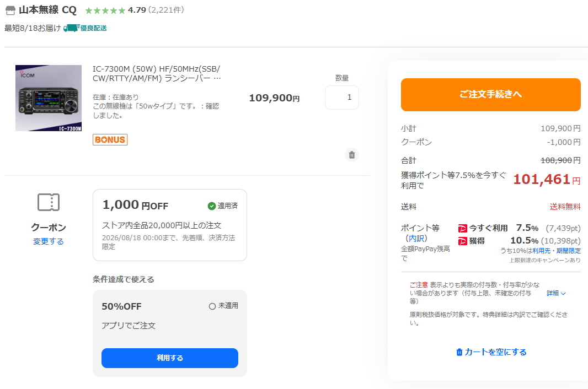Empty the cart via カートを空にする

[491, 352]
